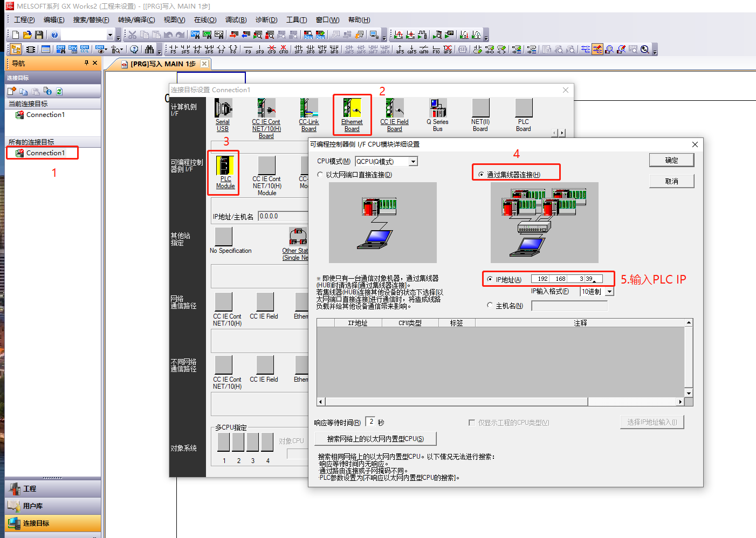The image size is (756, 538).
Task: Click the CPU list vertical scrollbar down arrow
Action: (x=689, y=393)
